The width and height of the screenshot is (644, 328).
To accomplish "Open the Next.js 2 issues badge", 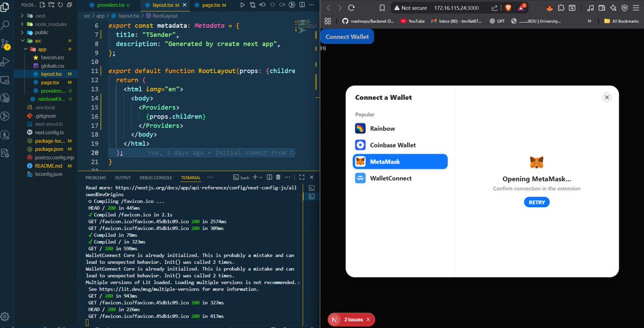I will [352, 319].
